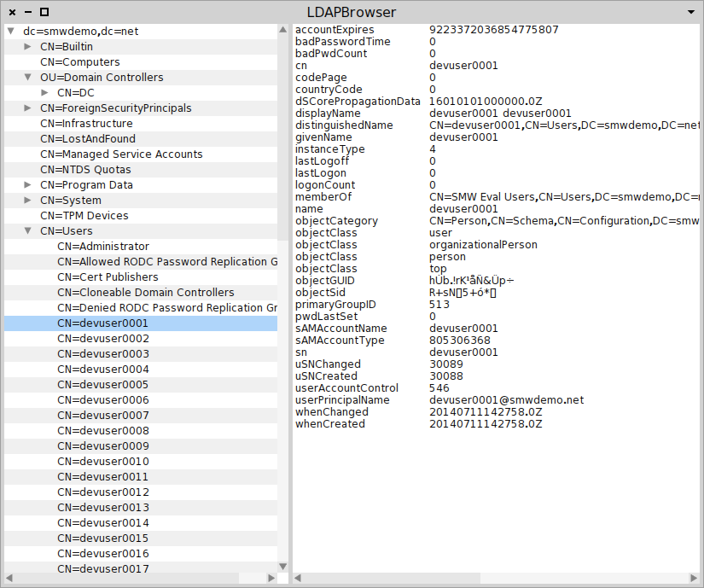
Task: Select CN=Cert Publishers in the tree
Action: (108, 277)
